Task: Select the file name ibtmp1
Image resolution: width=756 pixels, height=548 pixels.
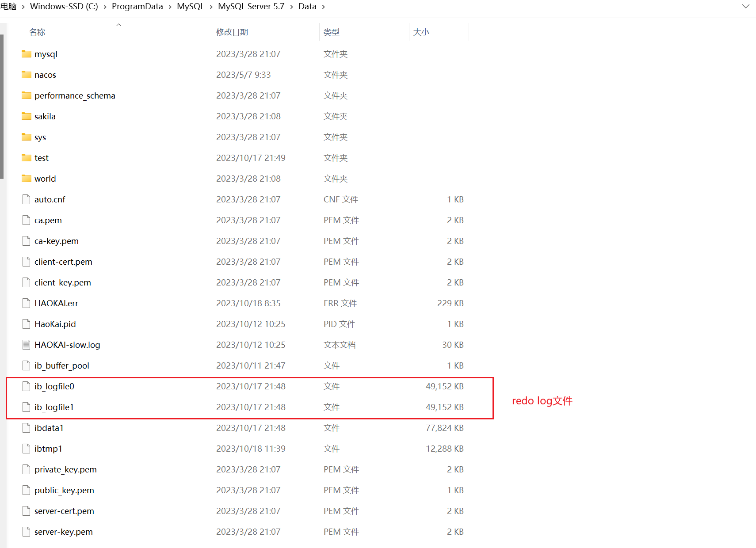Action: pos(48,449)
